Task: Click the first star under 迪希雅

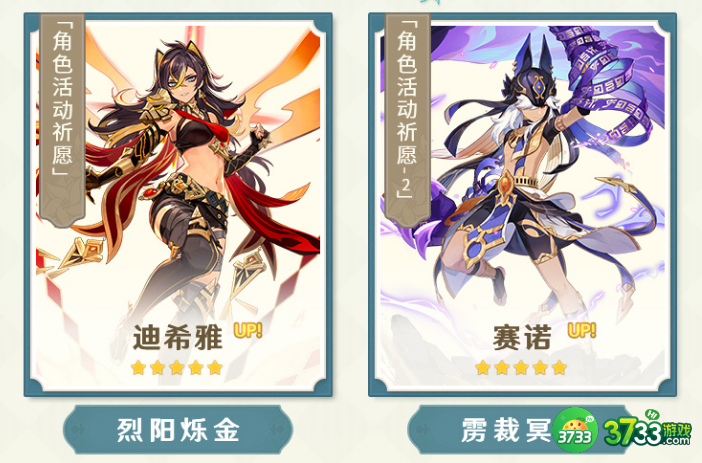Action: pos(138,368)
